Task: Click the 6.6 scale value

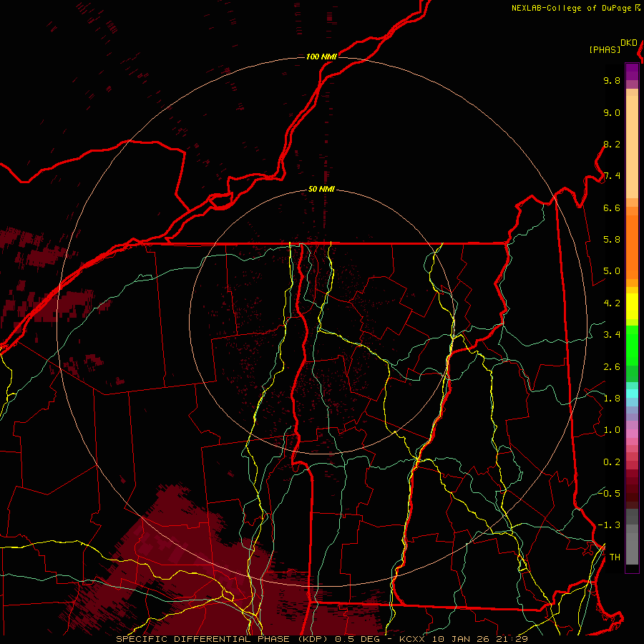Action: [612, 208]
